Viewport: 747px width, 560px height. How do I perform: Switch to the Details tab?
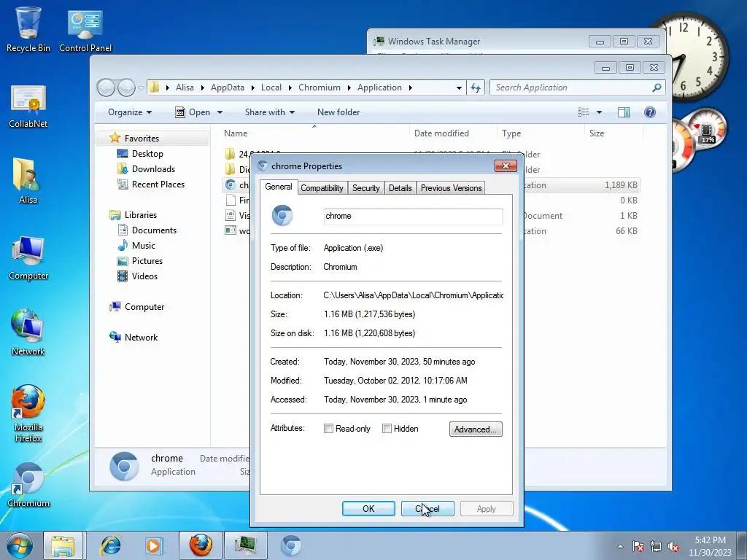coord(400,188)
